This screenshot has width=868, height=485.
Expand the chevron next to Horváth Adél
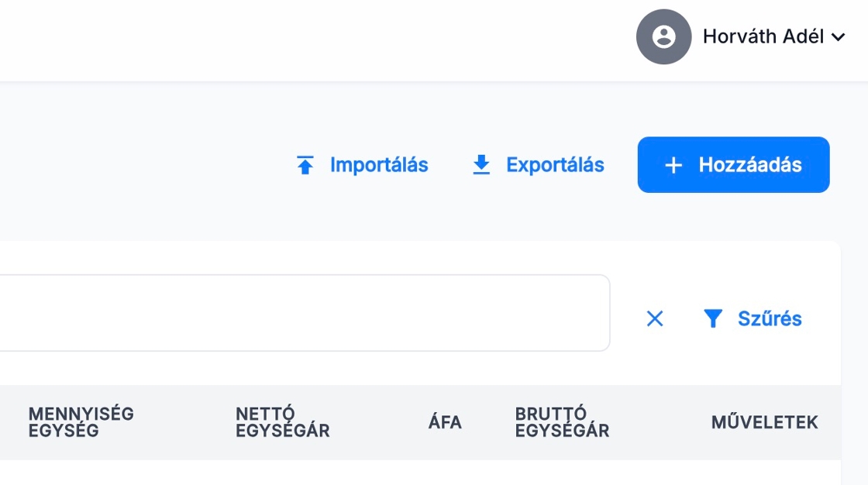[838, 37]
